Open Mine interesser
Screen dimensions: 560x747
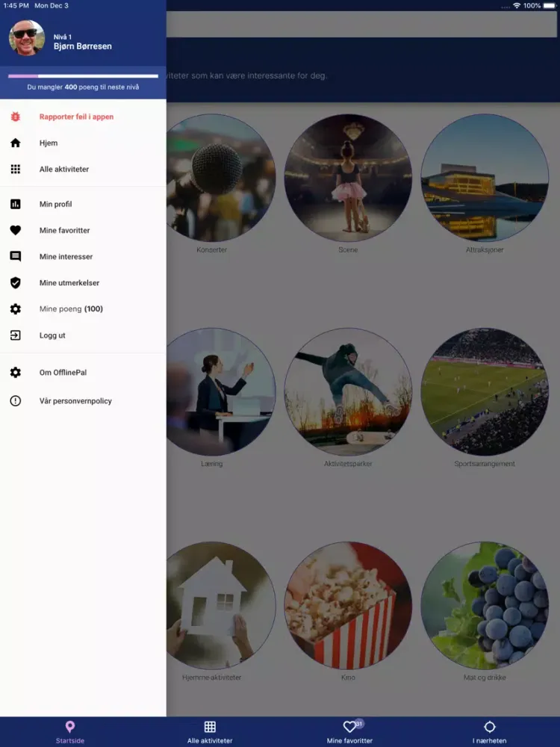click(83, 256)
